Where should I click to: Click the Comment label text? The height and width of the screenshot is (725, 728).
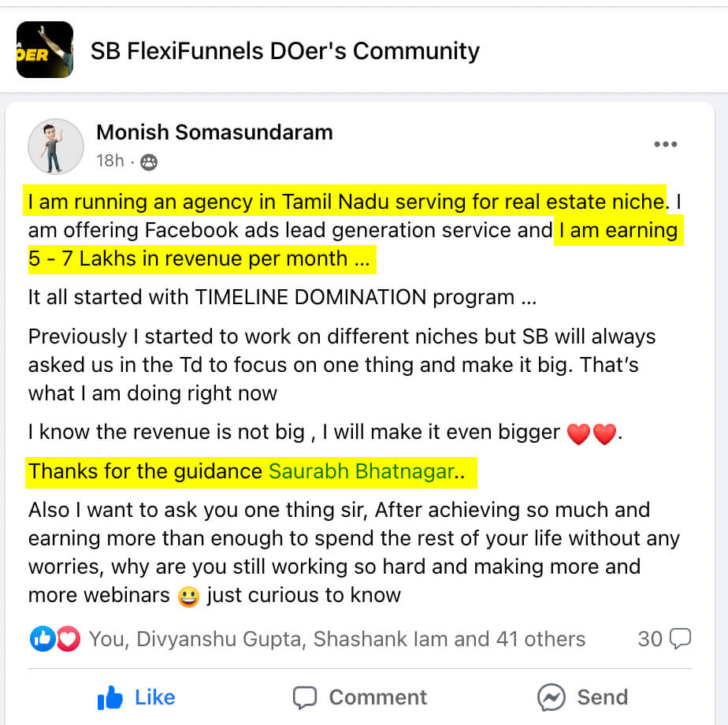tap(377, 697)
